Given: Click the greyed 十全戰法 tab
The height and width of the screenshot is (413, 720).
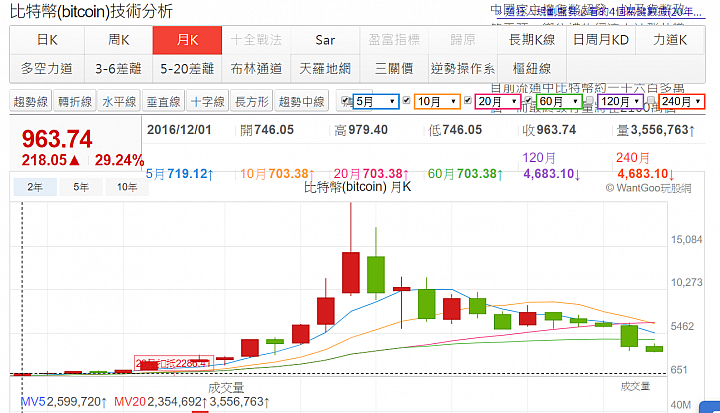Looking at the screenshot, I should [x=256, y=40].
